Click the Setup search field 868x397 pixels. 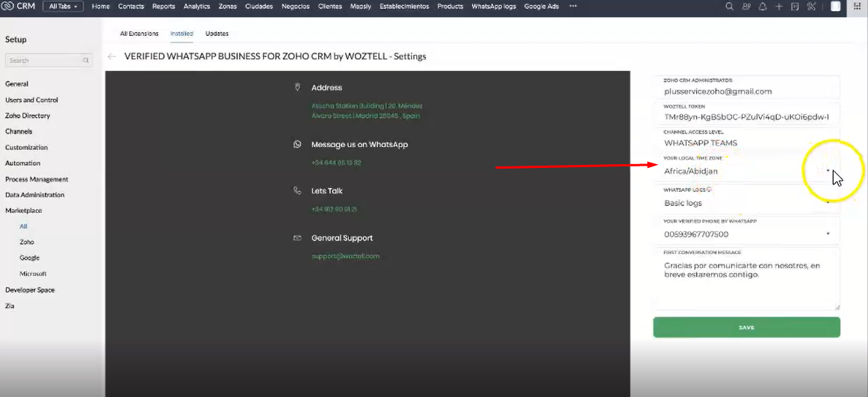click(49, 60)
